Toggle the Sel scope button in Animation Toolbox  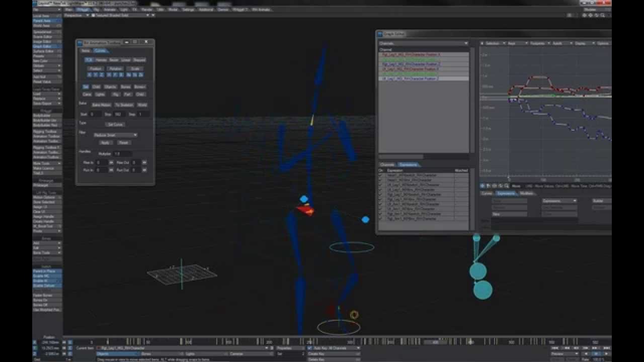(86, 87)
